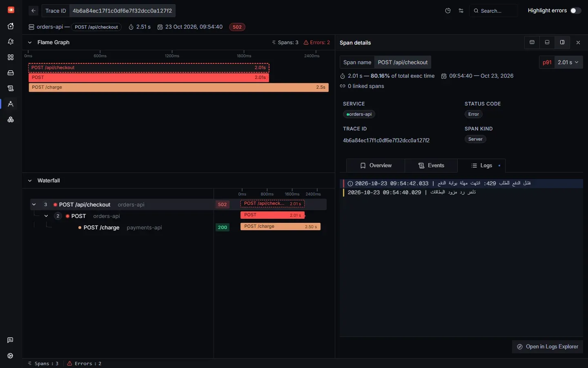Open the alerts sidebar icon
This screenshot has width=588, height=368.
click(x=11, y=42)
